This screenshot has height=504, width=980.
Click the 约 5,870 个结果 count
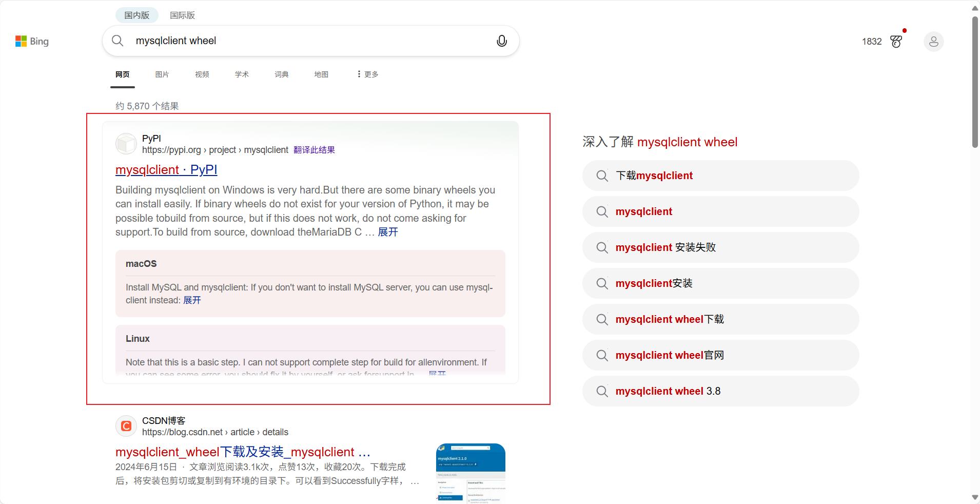[x=147, y=106]
